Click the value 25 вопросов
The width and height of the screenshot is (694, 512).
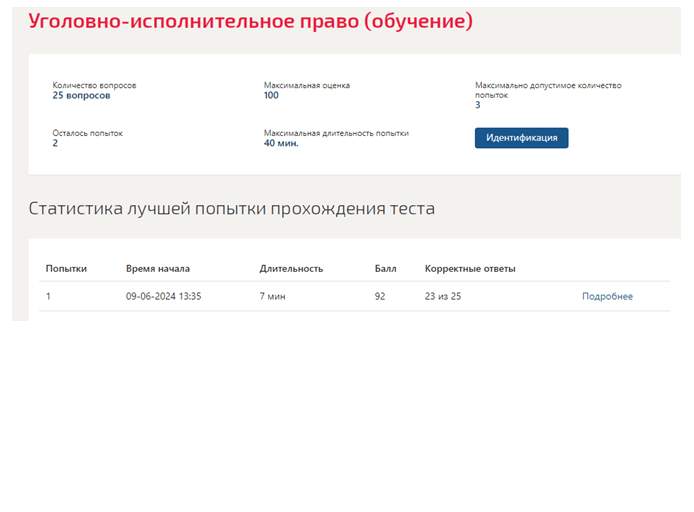click(81, 96)
